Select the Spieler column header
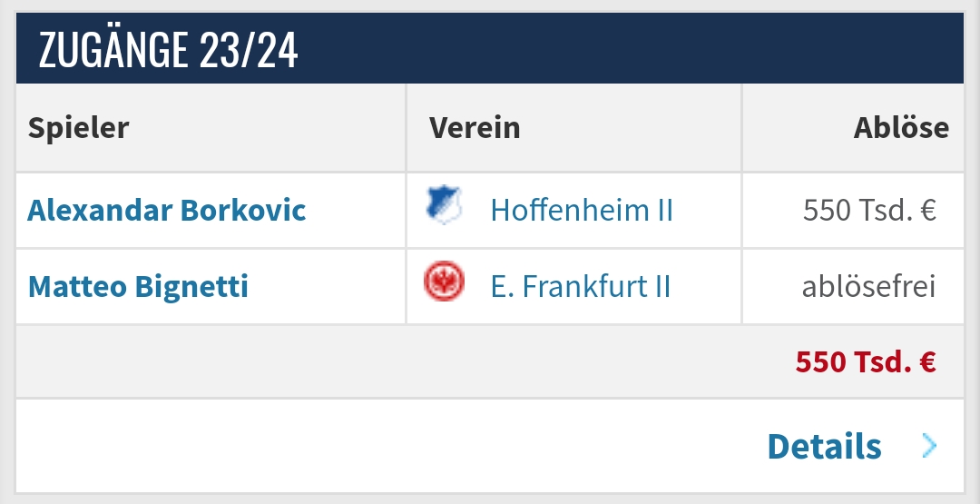 point(78,127)
